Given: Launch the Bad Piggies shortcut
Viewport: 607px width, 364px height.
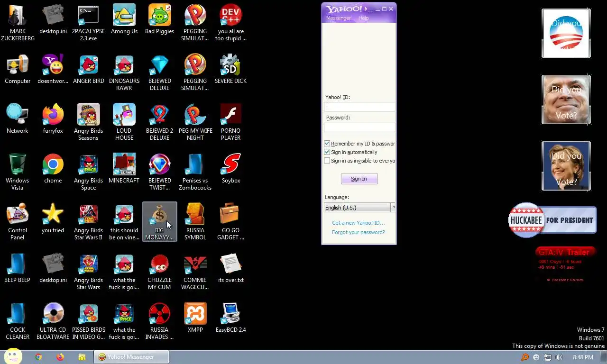Looking at the screenshot, I should [159, 20].
